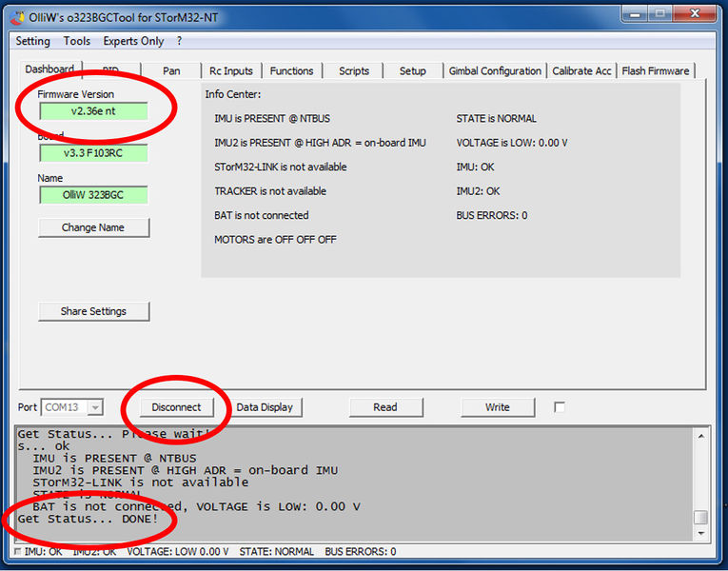Screen dimensions: 728x571
Task: Switch to the Rc Inputs tab
Action: 231,71
